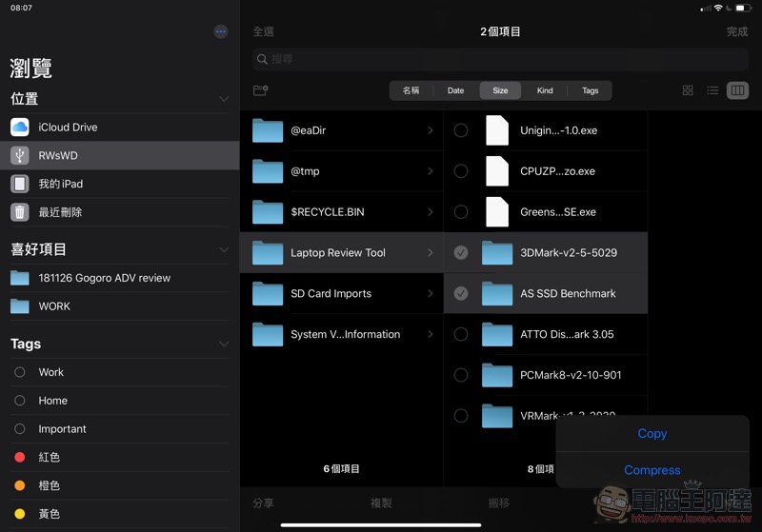Click the Greens...SE.exe file icon
The image size is (762, 532).
point(497,212)
